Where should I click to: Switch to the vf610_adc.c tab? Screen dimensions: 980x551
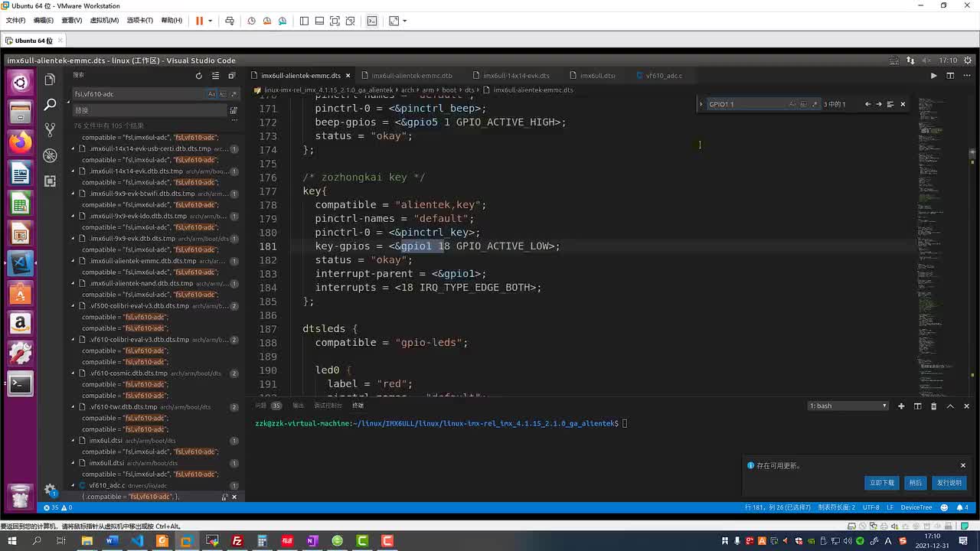pos(663,76)
